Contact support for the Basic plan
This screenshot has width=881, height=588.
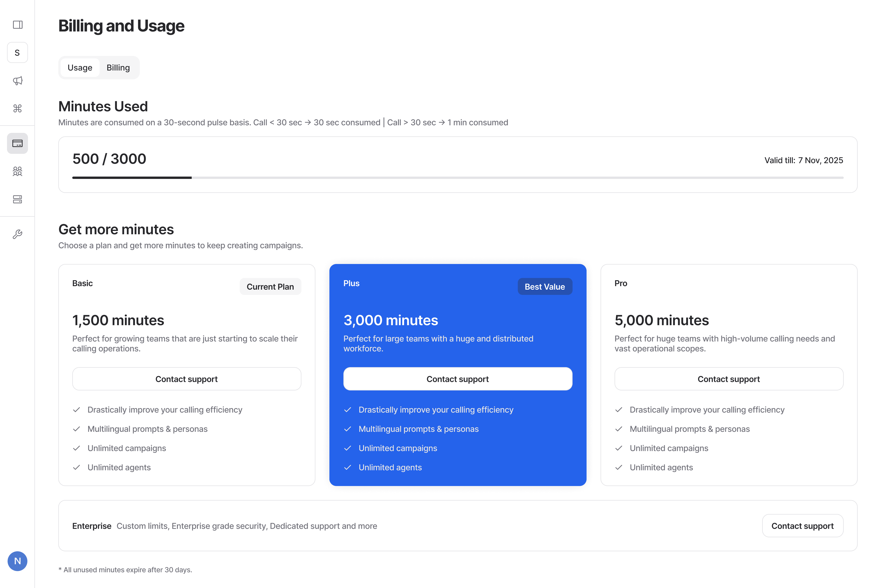click(187, 379)
